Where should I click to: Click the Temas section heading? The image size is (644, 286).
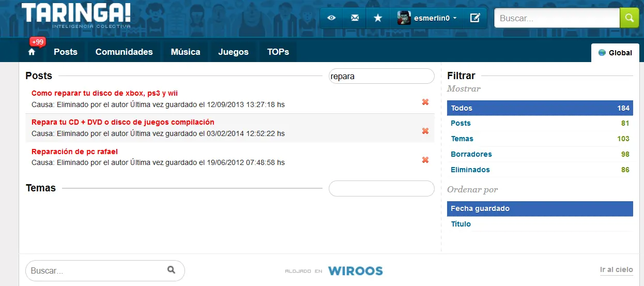tap(41, 188)
